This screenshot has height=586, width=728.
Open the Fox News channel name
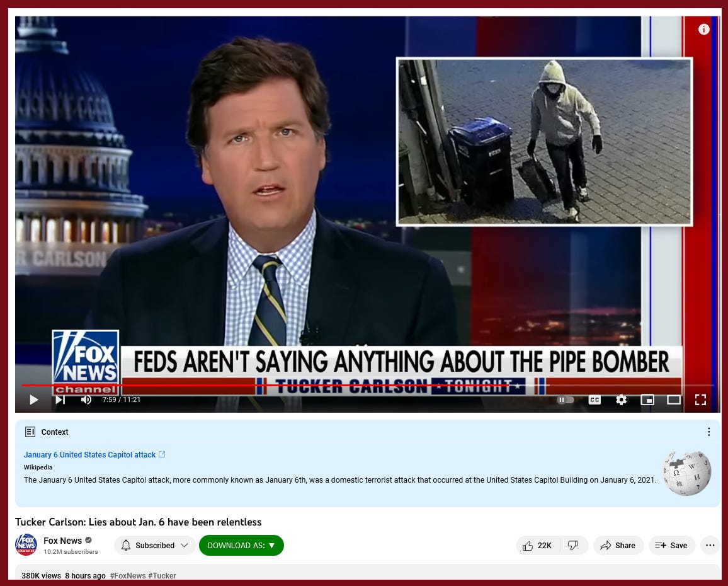click(x=63, y=541)
